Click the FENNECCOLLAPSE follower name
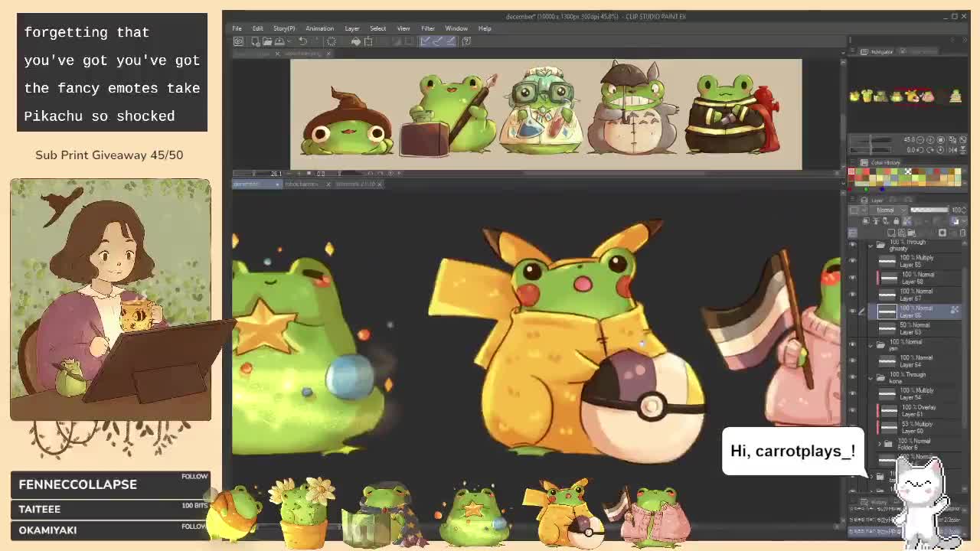The height and width of the screenshot is (551, 980). pos(77,484)
